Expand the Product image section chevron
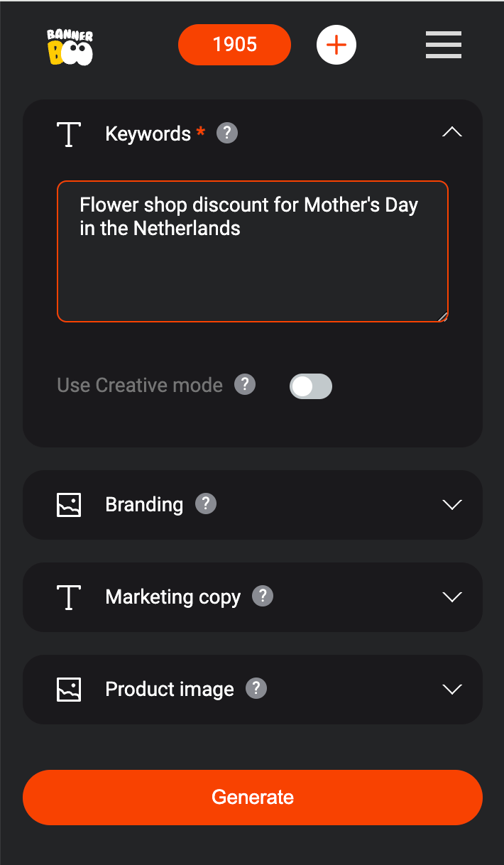504x865 pixels. click(x=451, y=690)
